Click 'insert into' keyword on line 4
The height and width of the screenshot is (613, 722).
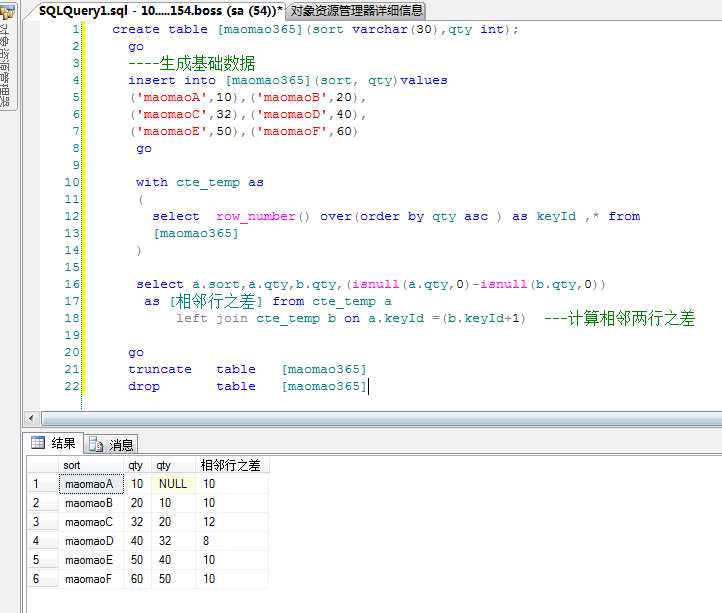point(172,80)
